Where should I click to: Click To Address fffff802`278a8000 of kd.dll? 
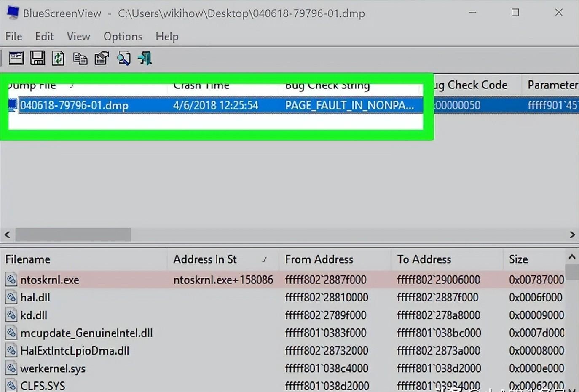pyautogui.click(x=438, y=315)
